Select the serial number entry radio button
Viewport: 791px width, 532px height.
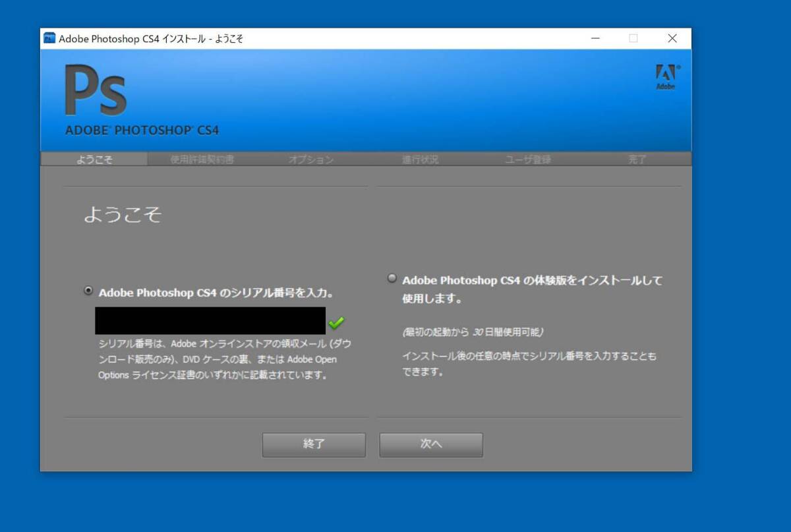[x=88, y=291]
